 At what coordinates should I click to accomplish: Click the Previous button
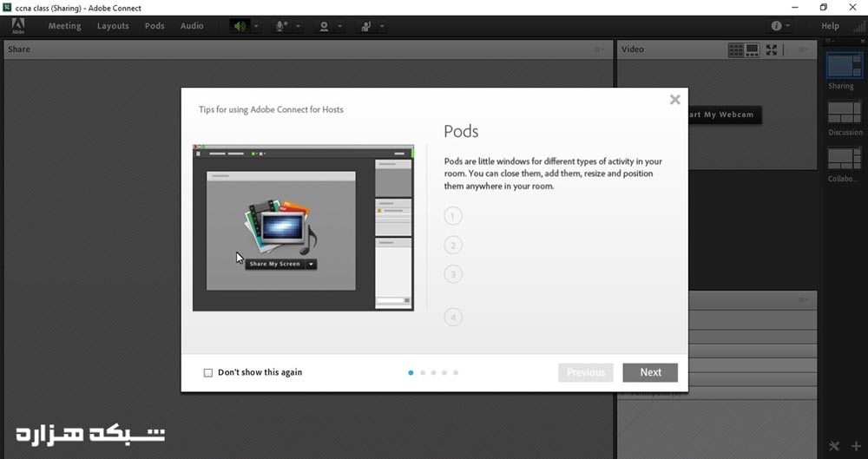tap(586, 372)
